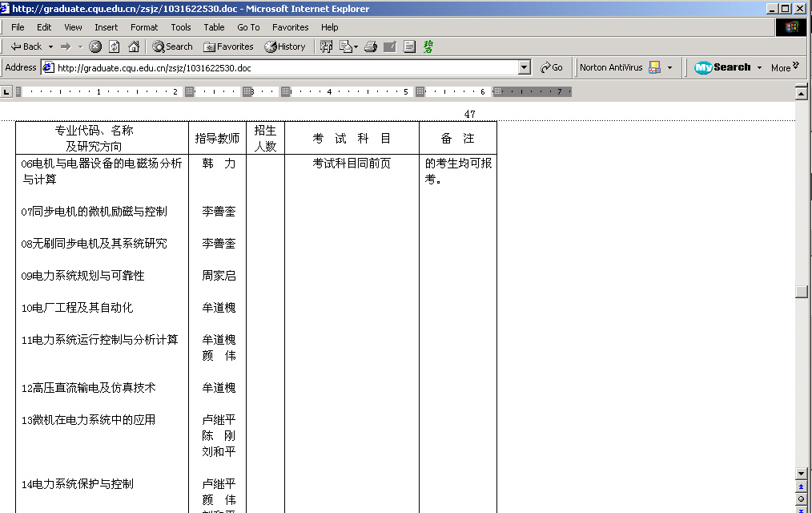Open the MySearch dropdown arrow
Image resolution: width=812 pixels, height=513 pixels.
click(758, 68)
